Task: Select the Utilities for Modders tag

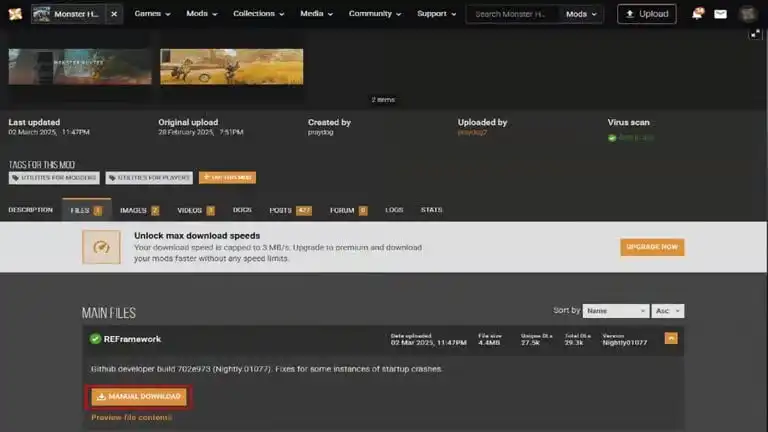Action: pyautogui.click(x=54, y=178)
